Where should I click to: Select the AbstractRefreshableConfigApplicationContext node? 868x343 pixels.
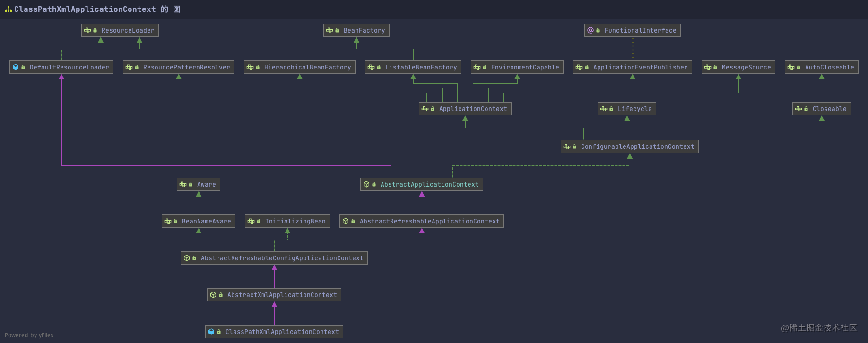[x=274, y=258]
